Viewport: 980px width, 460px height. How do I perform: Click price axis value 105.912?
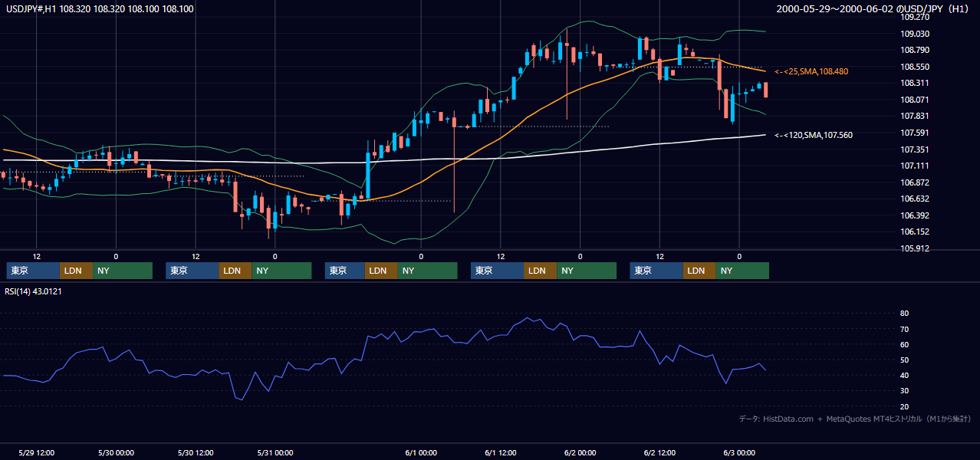(916, 248)
